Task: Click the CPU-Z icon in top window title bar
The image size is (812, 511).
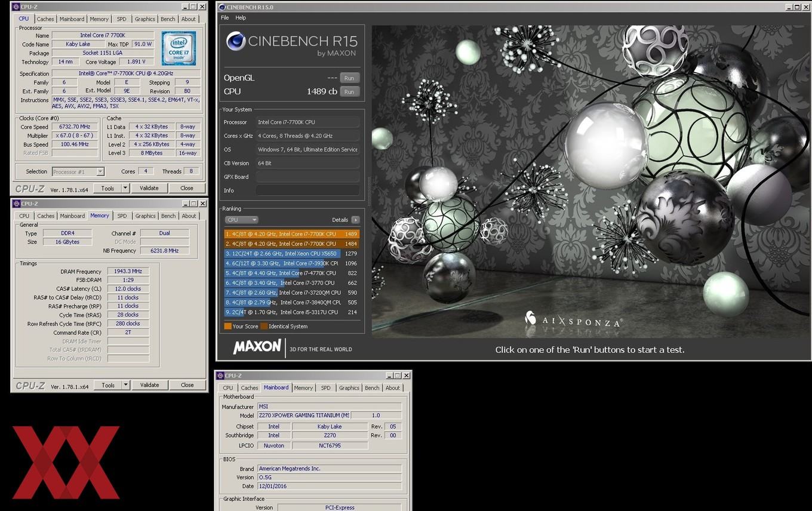Action: (16, 7)
